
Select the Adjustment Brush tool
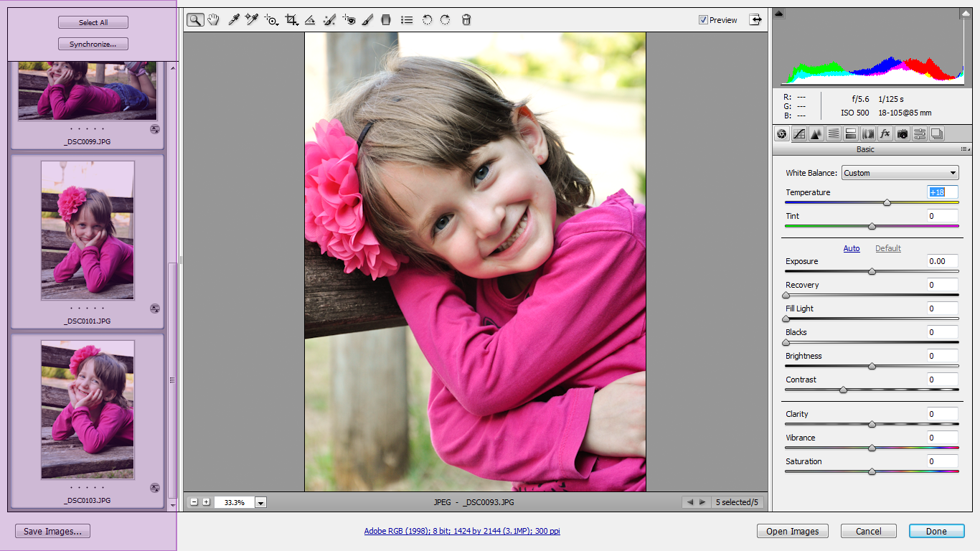pos(367,20)
